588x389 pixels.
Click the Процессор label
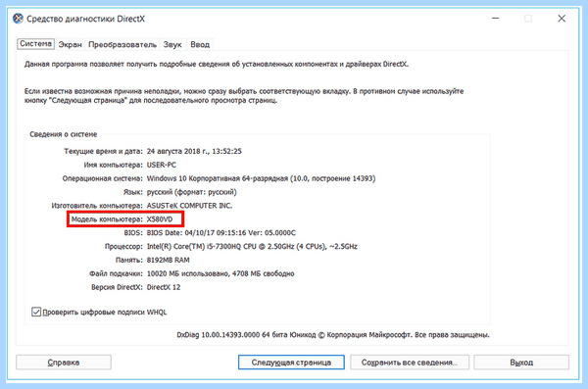[123, 247]
